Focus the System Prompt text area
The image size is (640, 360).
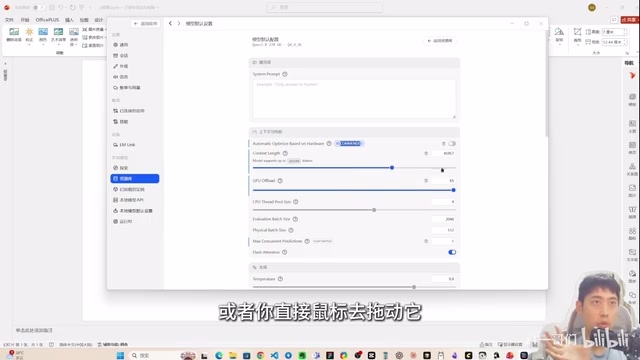pos(354,99)
